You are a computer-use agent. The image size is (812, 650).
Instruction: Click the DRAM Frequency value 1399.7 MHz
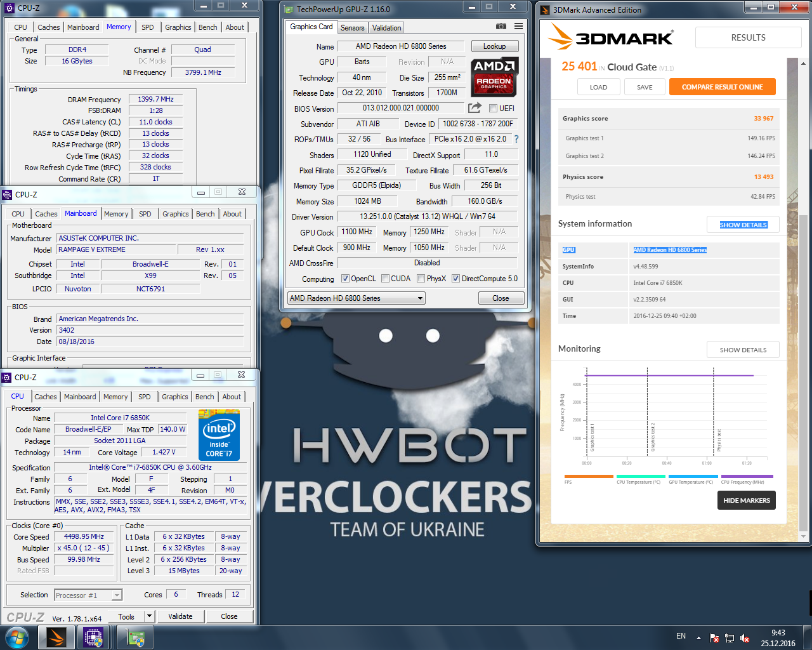(155, 100)
